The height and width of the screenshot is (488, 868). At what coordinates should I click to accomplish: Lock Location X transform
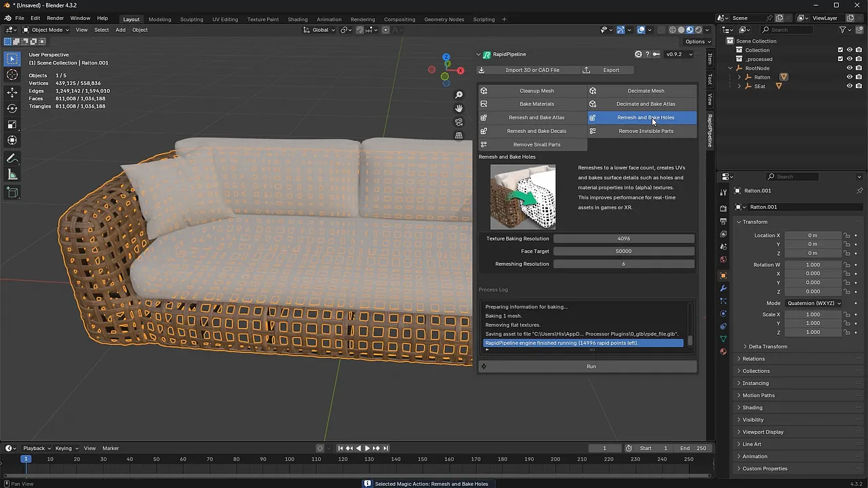point(846,235)
